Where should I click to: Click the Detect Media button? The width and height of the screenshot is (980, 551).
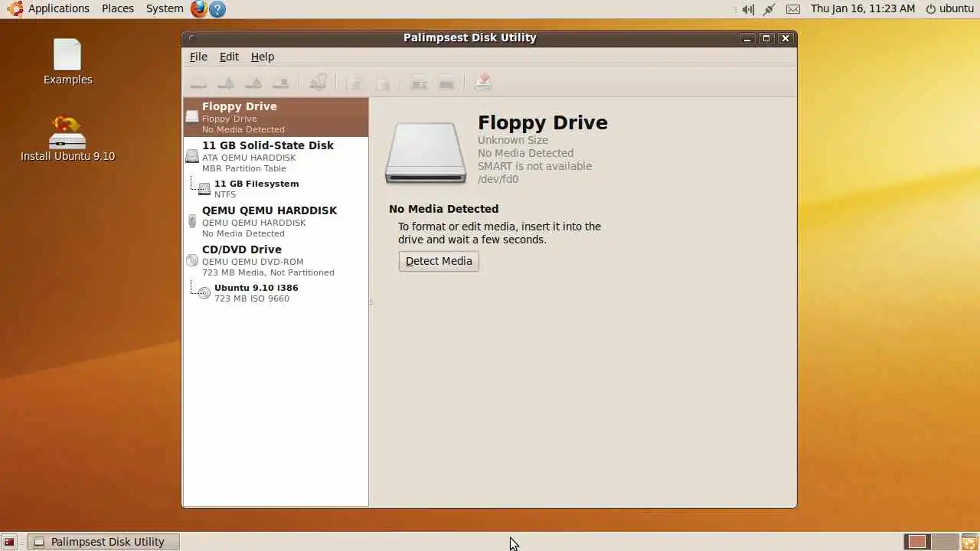pos(439,261)
